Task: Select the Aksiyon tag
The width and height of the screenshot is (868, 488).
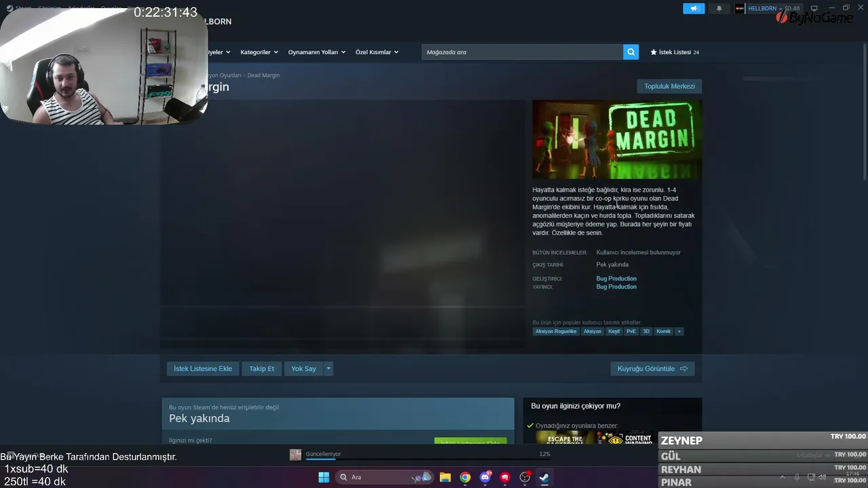Action: pos(593,331)
